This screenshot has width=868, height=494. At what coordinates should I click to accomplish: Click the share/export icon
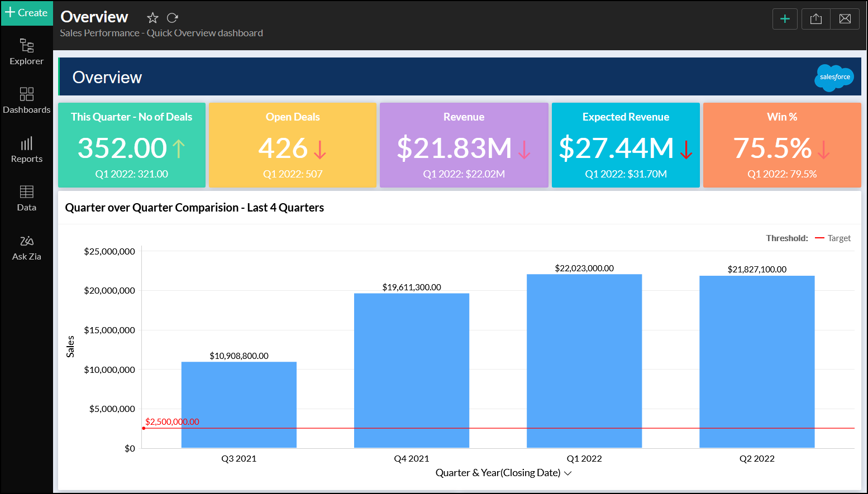click(815, 19)
